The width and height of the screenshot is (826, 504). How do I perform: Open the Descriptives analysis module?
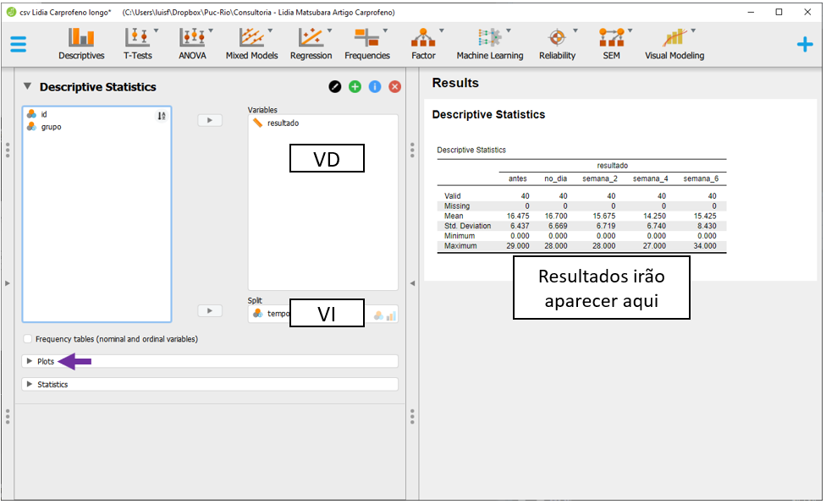click(81, 44)
